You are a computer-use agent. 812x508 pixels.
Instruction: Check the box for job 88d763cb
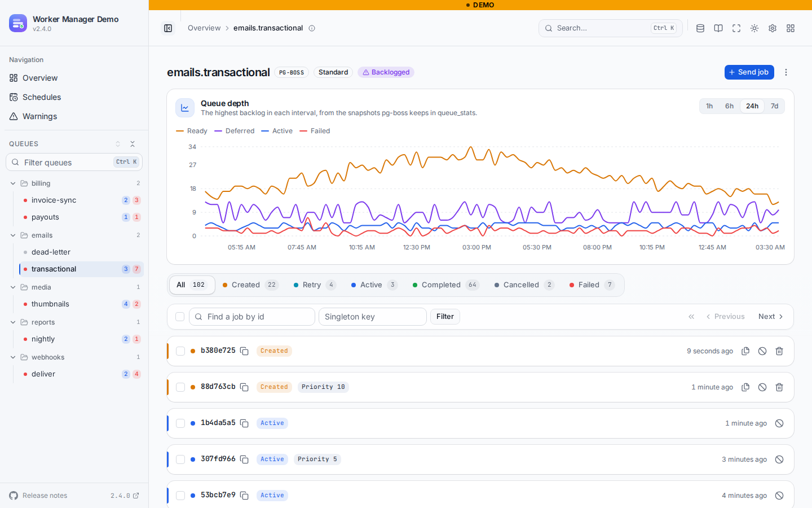pos(180,387)
